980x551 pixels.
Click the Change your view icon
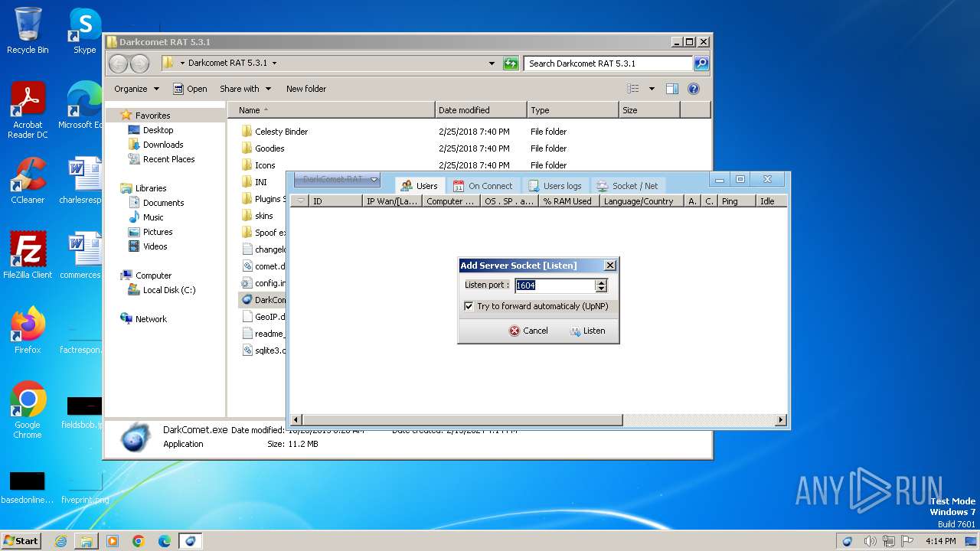(x=633, y=89)
